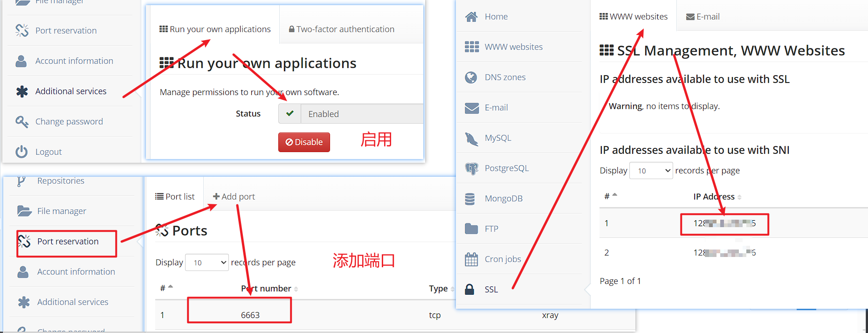868x333 pixels.
Task: Click the Logout power icon
Action: tap(21, 152)
